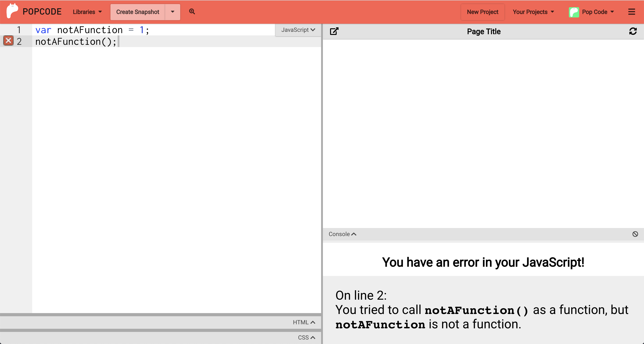Click the Create Snapshot button
The height and width of the screenshot is (344, 644).
(x=138, y=12)
